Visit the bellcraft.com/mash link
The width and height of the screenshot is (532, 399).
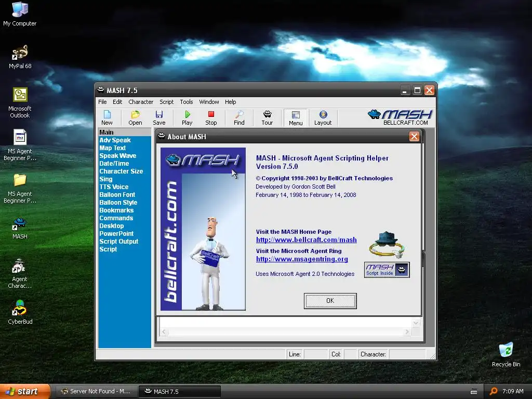click(x=307, y=240)
